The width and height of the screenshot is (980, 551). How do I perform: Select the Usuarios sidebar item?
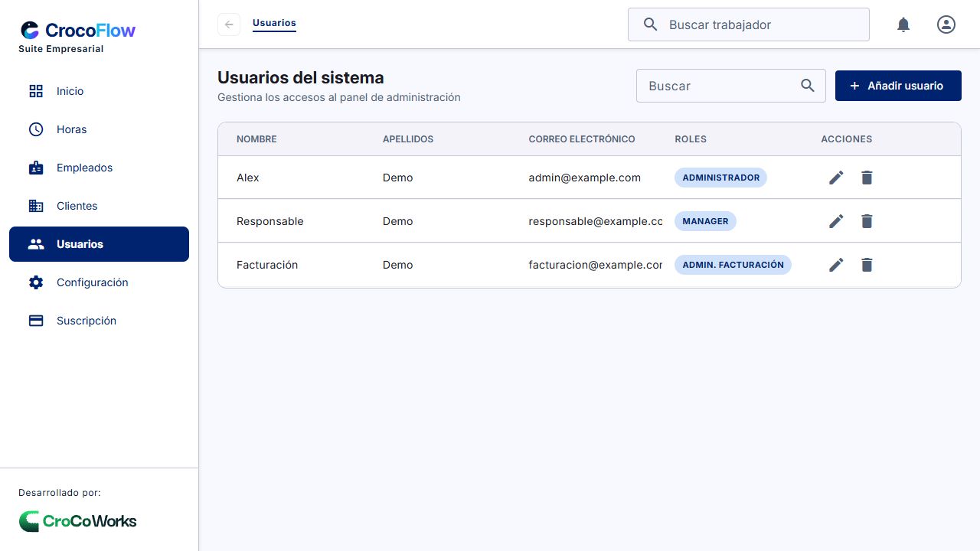(99, 244)
